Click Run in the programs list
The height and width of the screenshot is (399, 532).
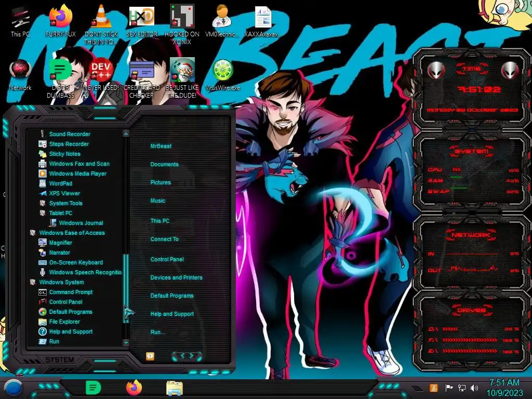click(x=54, y=341)
